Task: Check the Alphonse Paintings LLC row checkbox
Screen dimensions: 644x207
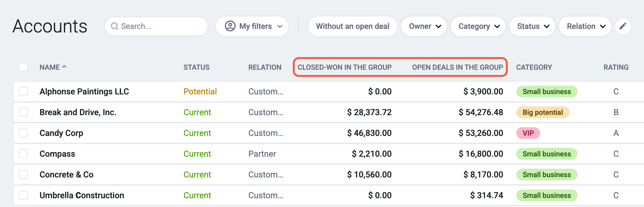Action: tap(23, 91)
